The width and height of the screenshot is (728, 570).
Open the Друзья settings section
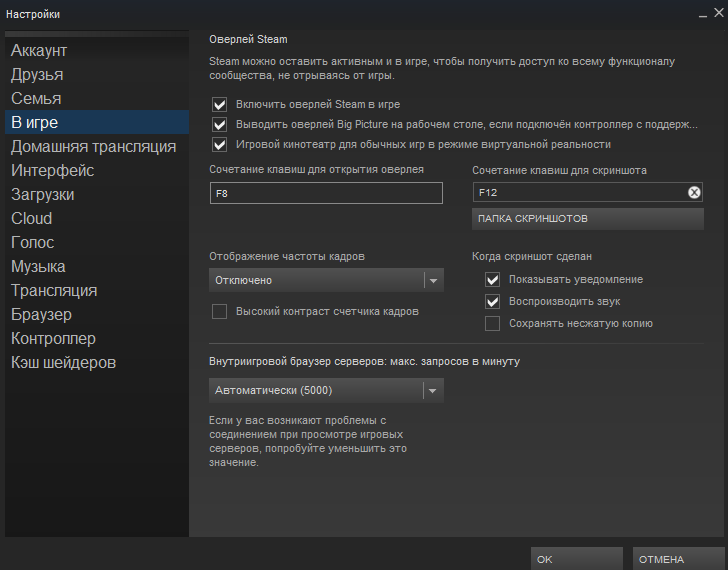coord(97,74)
